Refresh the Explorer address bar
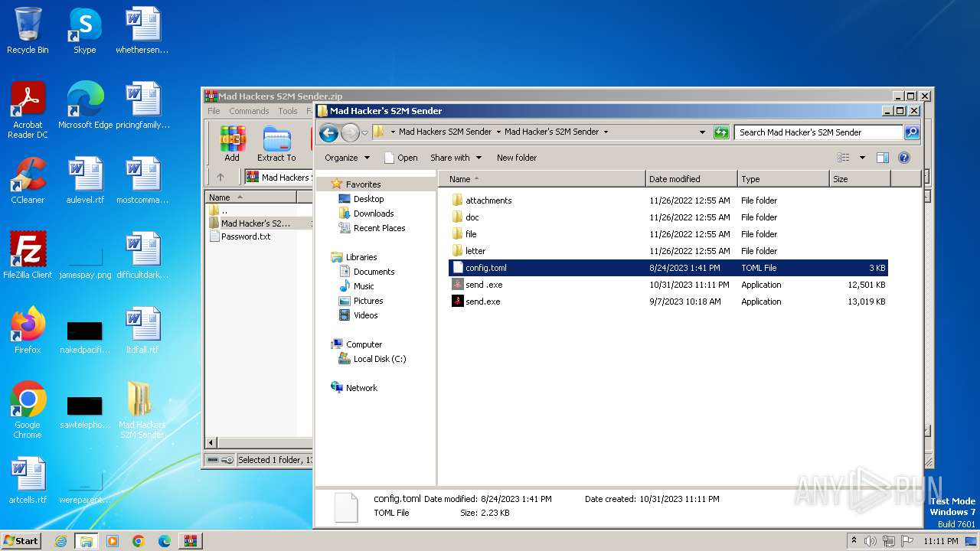 click(x=720, y=132)
